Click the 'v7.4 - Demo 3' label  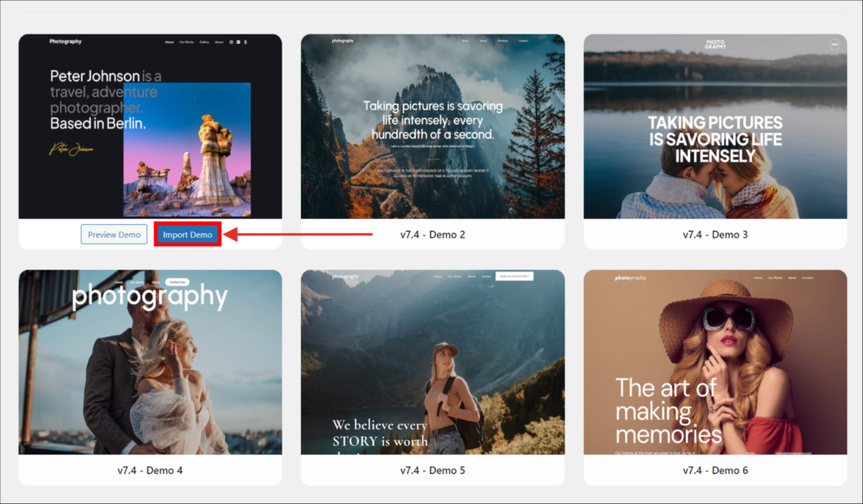[x=715, y=234]
